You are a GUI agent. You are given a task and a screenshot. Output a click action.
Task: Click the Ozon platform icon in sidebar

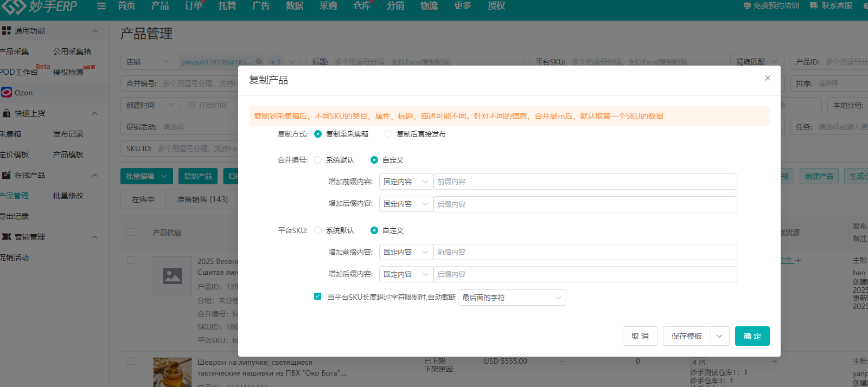click(7, 93)
